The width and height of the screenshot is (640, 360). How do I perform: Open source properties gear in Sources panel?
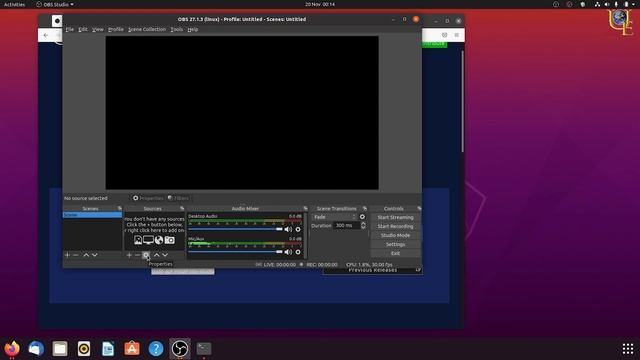coord(146,255)
